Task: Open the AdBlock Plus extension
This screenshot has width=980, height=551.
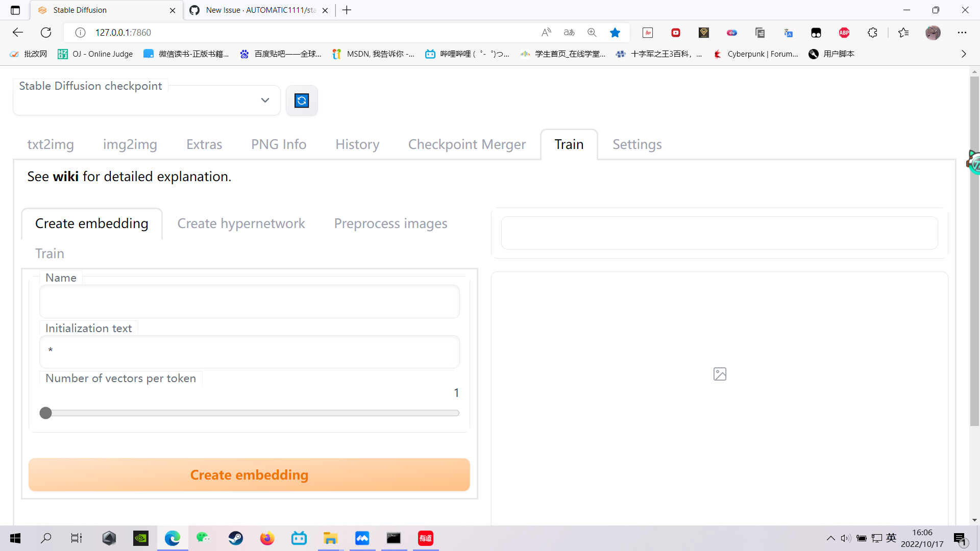Action: 844,32
